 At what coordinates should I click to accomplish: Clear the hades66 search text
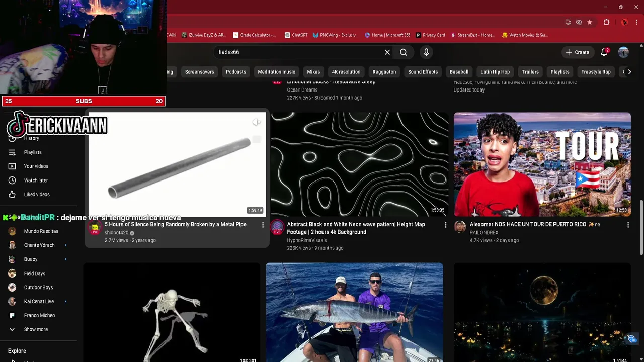click(x=387, y=52)
